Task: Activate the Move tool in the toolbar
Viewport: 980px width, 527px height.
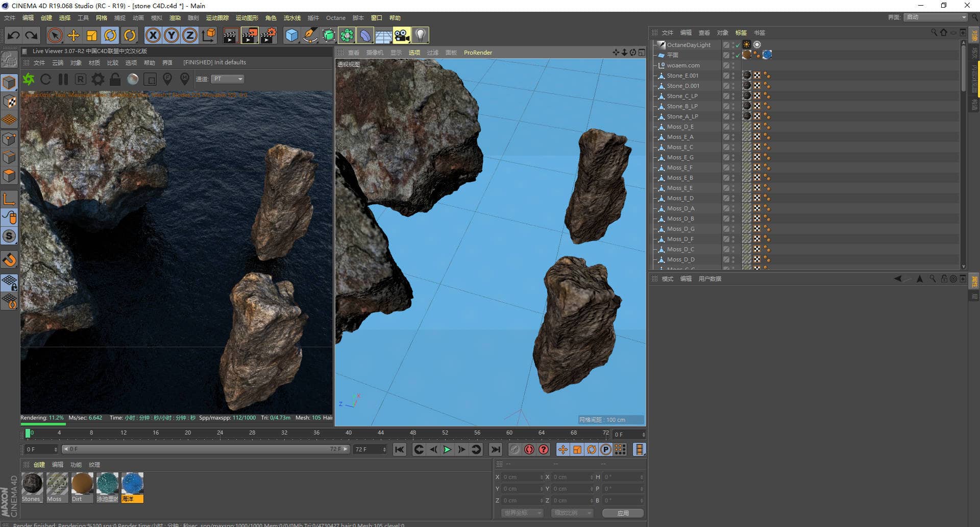Action: point(73,35)
